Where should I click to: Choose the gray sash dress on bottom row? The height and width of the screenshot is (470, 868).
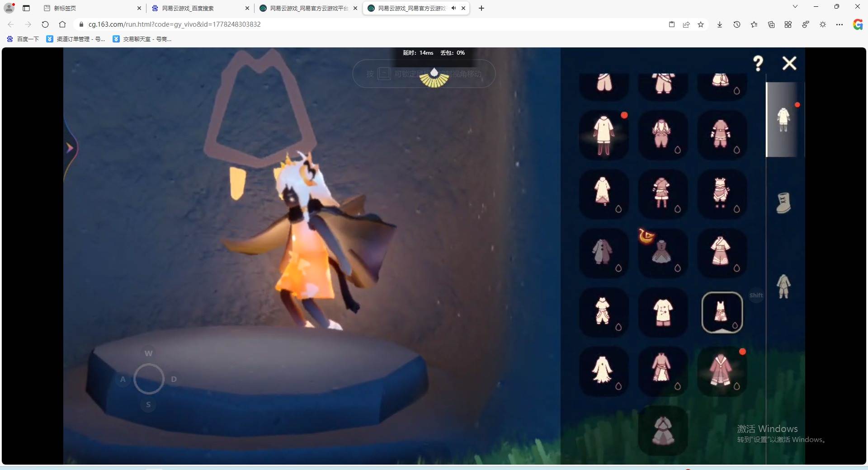(663, 430)
